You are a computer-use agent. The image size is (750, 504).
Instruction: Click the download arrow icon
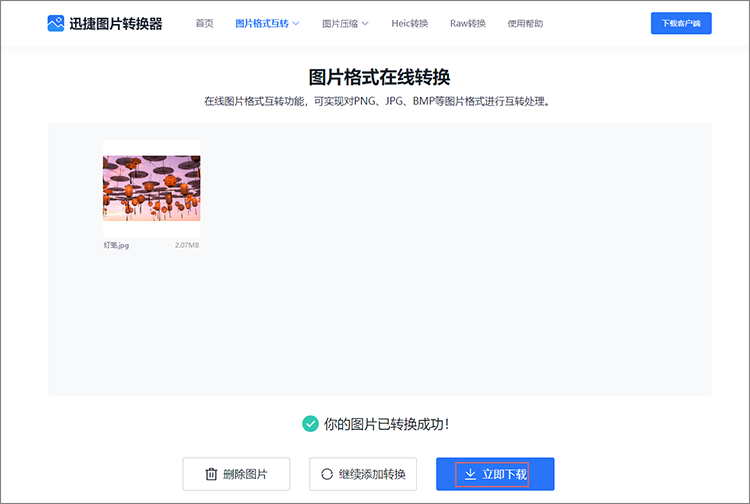pyautogui.click(x=470, y=474)
